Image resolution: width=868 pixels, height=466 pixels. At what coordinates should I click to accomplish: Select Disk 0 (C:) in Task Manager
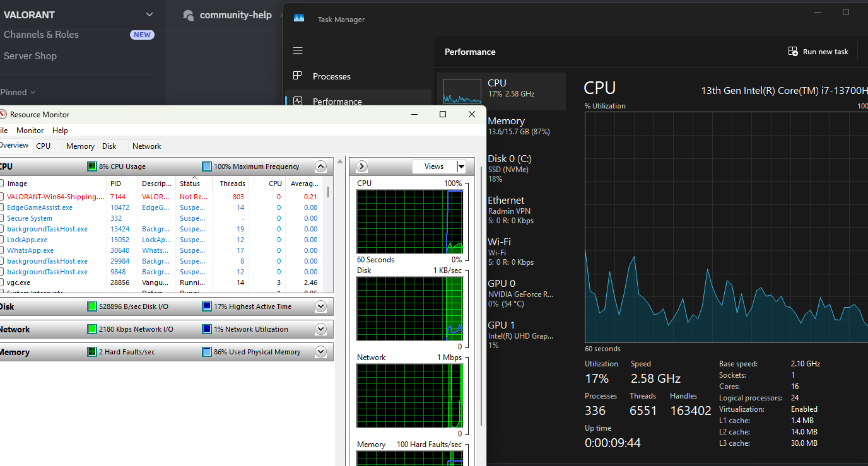[x=501, y=168]
